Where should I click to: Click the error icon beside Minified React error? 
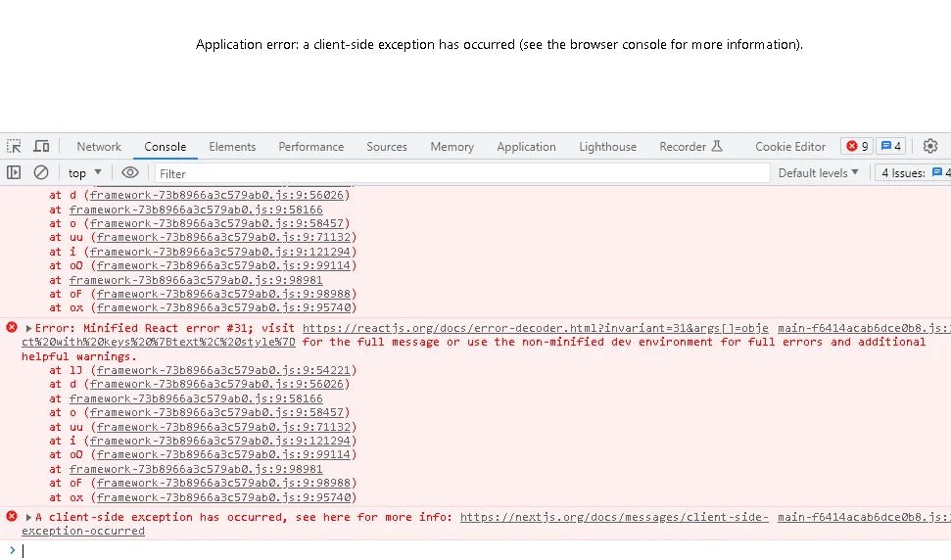(x=12, y=327)
